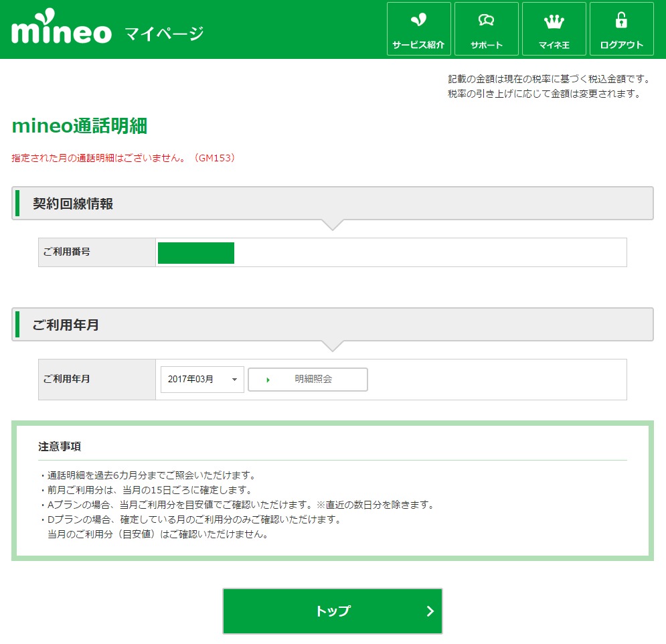Click the マイページ text beside the logo
This screenshot has width=666, height=644.
click(164, 33)
